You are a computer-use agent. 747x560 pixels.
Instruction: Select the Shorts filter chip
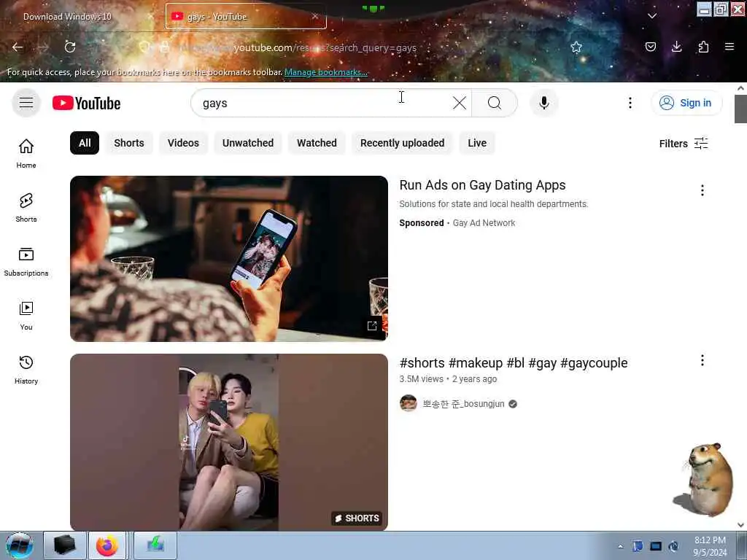[x=128, y=143]
